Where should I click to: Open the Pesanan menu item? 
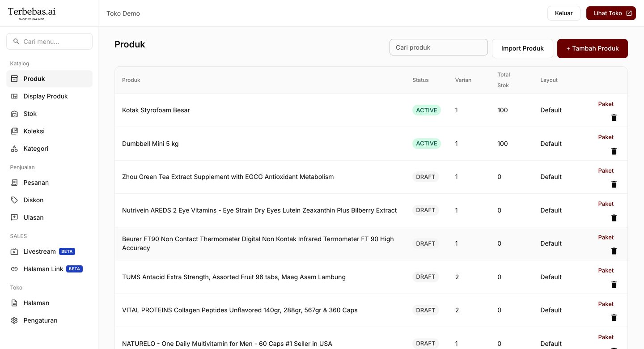pyautogui.click(x=49, y=183)
